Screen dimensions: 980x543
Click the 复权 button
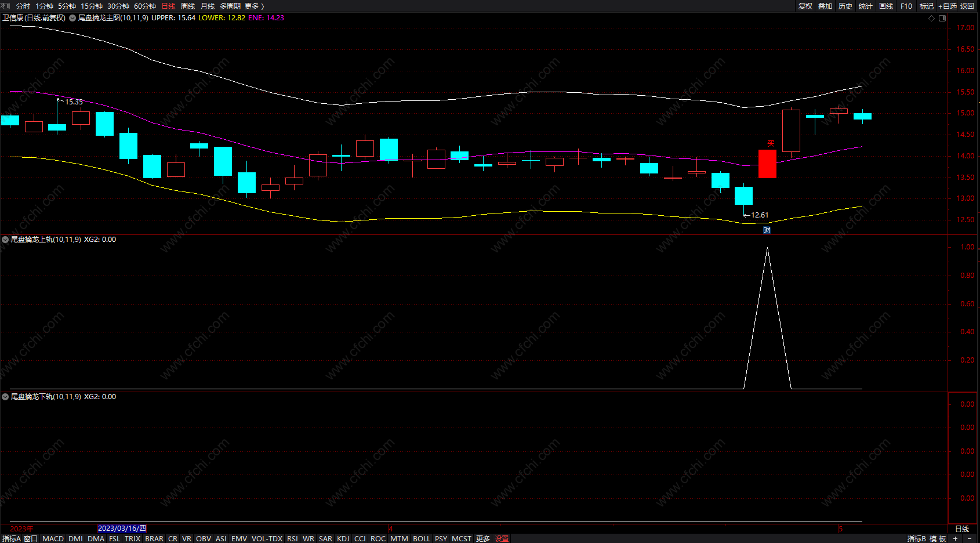pos(805,6)
